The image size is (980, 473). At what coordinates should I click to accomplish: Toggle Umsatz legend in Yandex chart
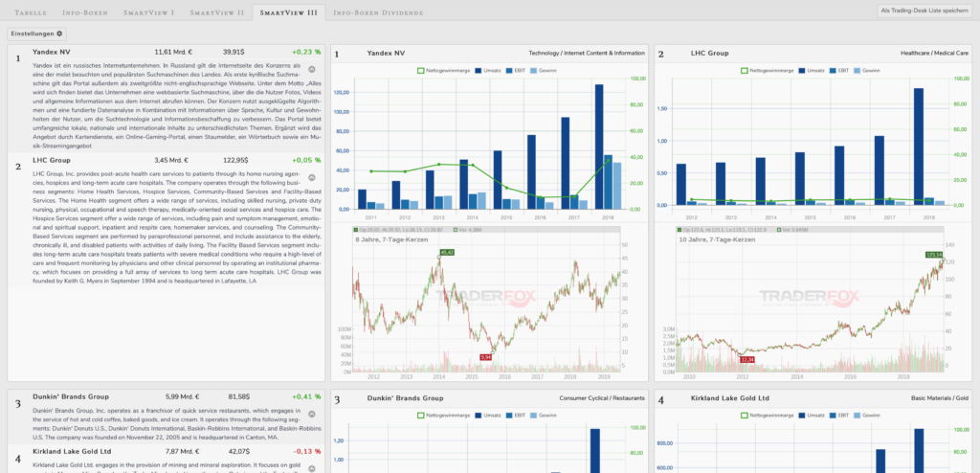click(x=489, y=71)
